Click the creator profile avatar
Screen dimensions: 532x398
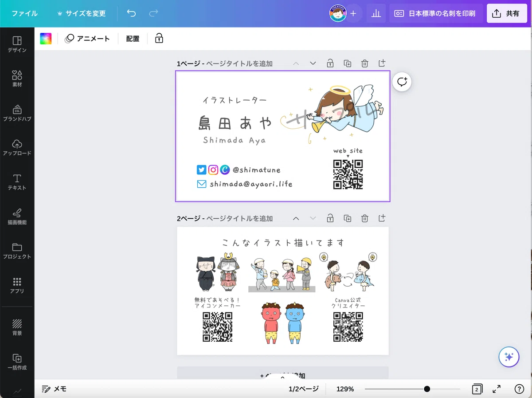pyautogui.click(x=338, y=13)
